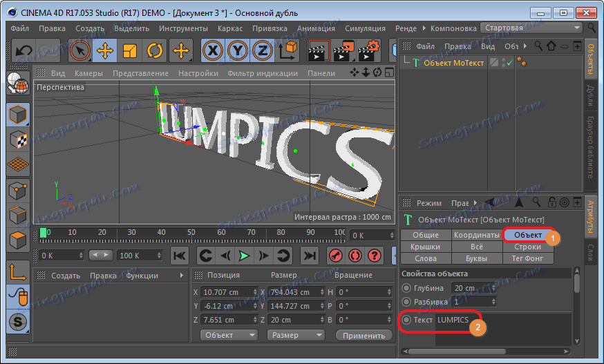The image size is (604, 364).
Task: Switch to the Координаты attribute tab
Action: [x=477, y=235]
